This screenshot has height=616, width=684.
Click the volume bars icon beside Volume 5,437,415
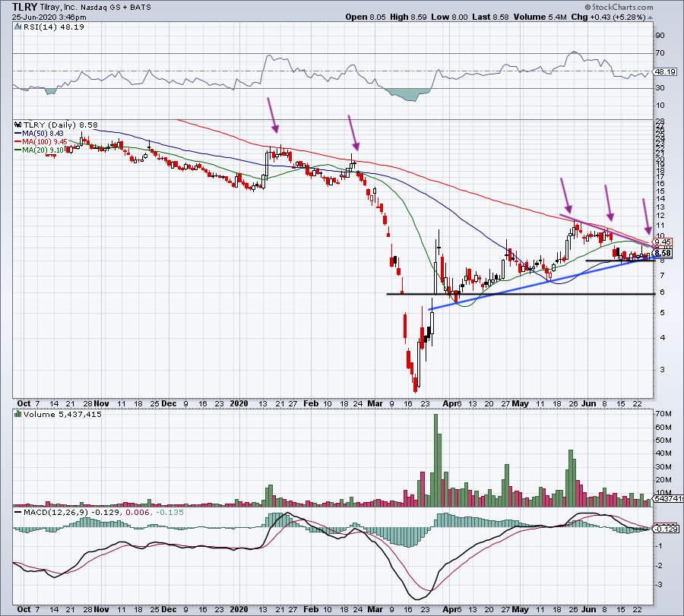point(17,414)
